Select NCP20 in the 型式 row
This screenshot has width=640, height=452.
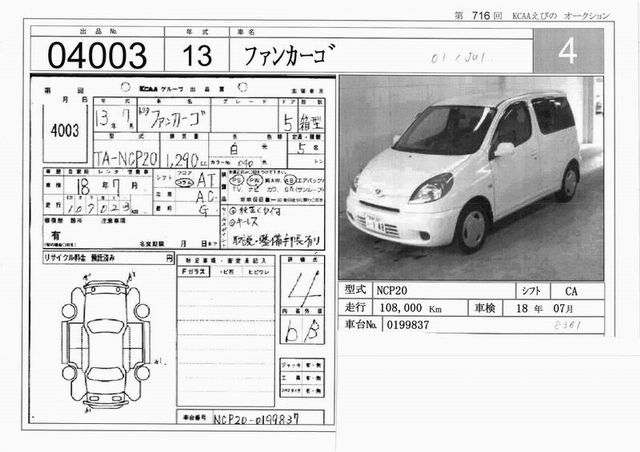pos(391,291)
